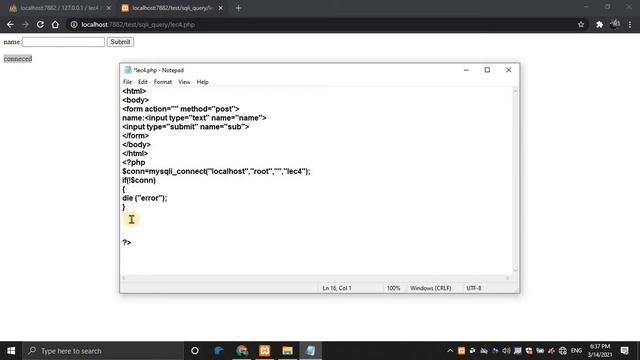Click the taskbar search box
The width and height of the screenshot is (640, 360).
103,351
